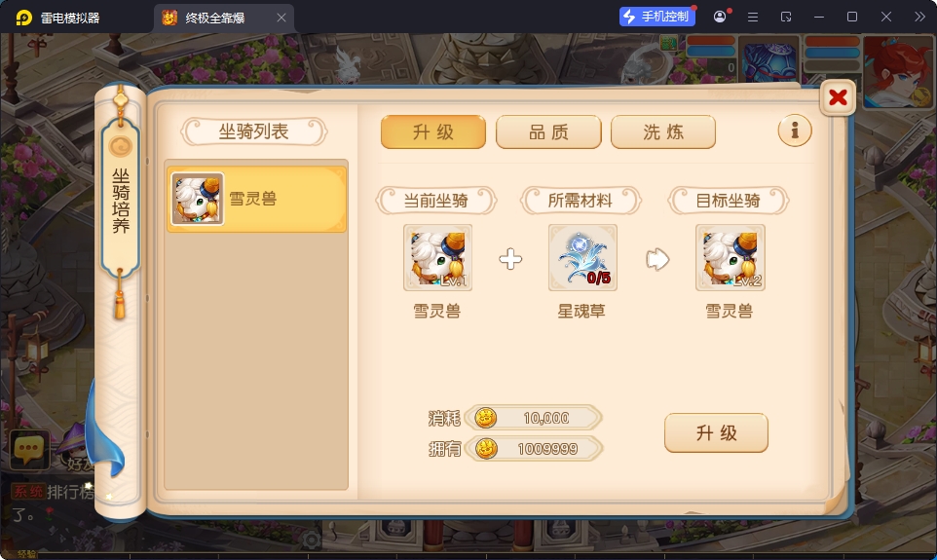The width and height of the screenshot is (937, 560).
Task: Open the emulator hamburger menu
Action: [x=753, y=17]
